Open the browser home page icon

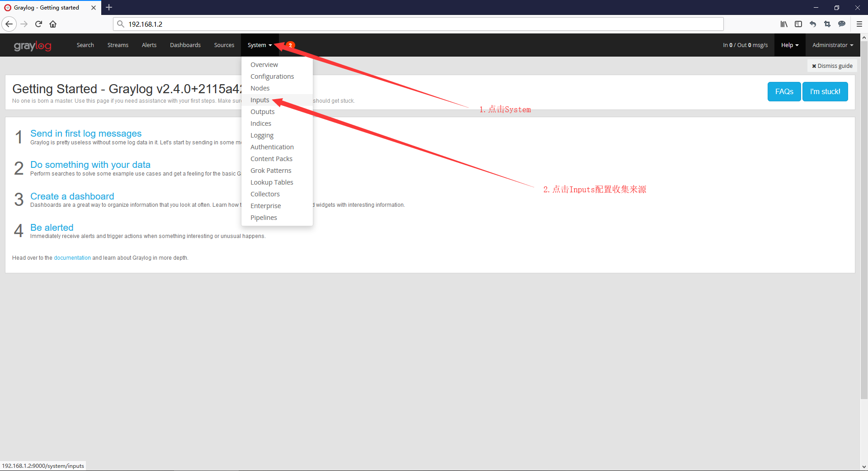(x=53, y=24)
